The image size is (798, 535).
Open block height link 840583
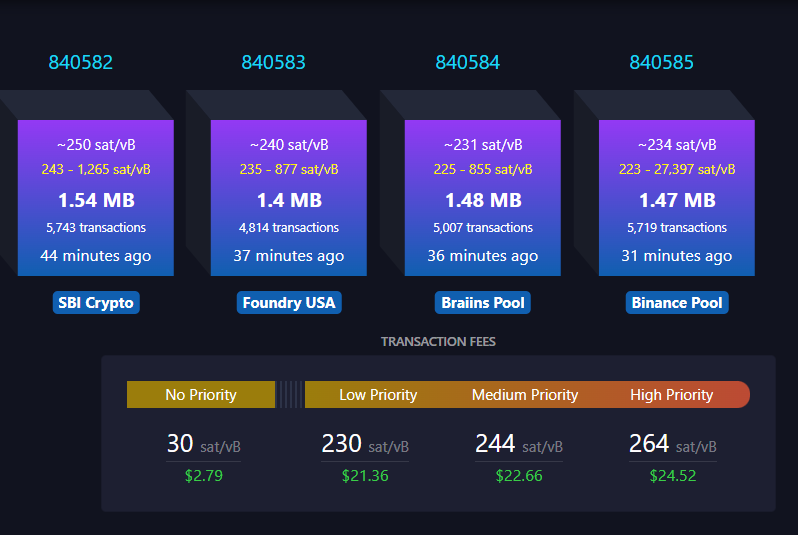(273, 63)
